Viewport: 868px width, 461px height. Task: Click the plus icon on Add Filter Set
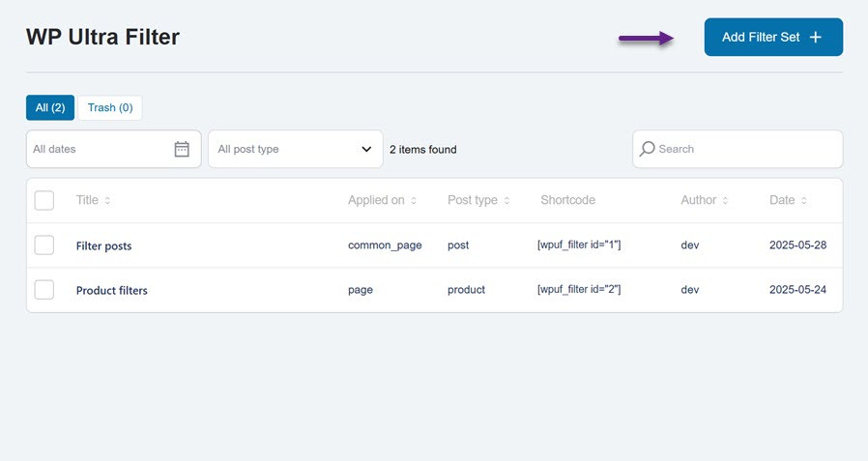815,37
